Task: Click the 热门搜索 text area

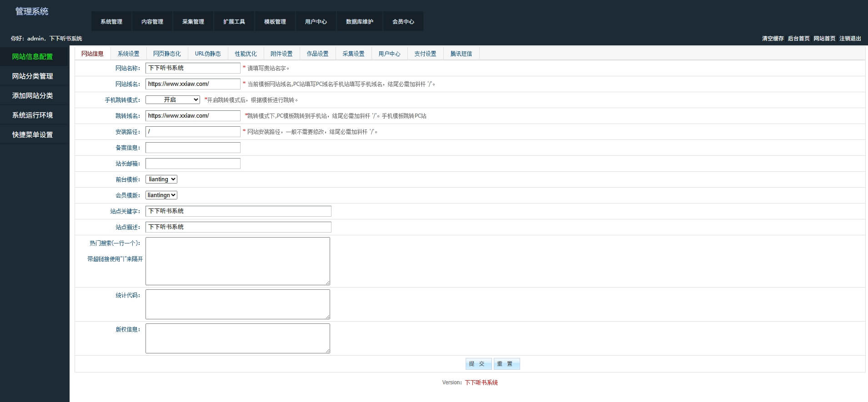Action: click(238, 261)
